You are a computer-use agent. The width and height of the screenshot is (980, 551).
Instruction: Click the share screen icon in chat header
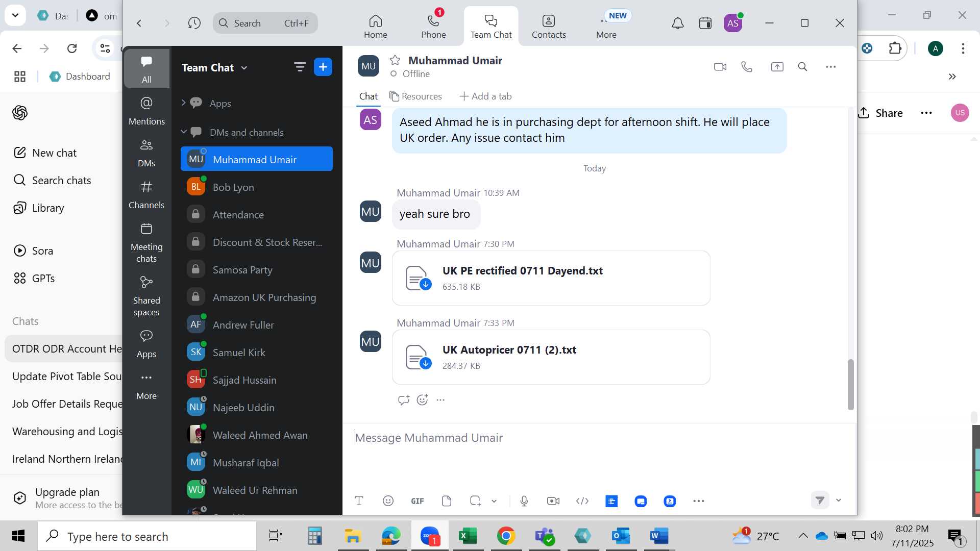point(777,67)
